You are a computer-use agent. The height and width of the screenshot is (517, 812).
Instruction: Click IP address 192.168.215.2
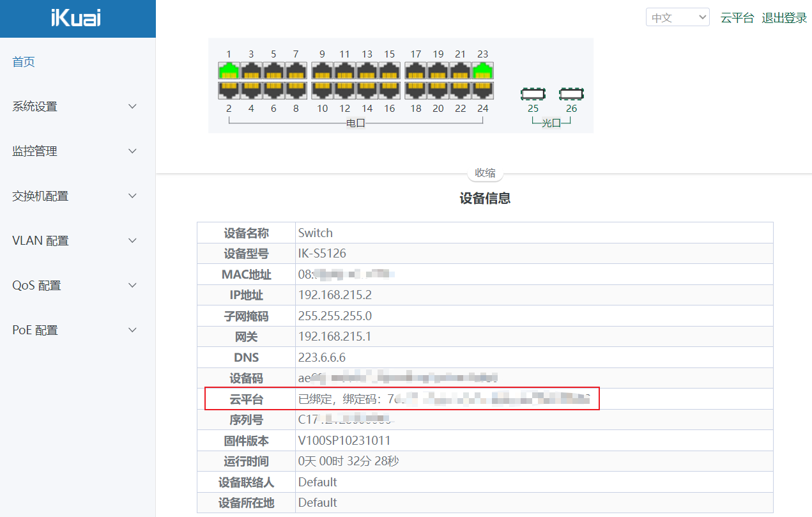(x=335, y=295)
